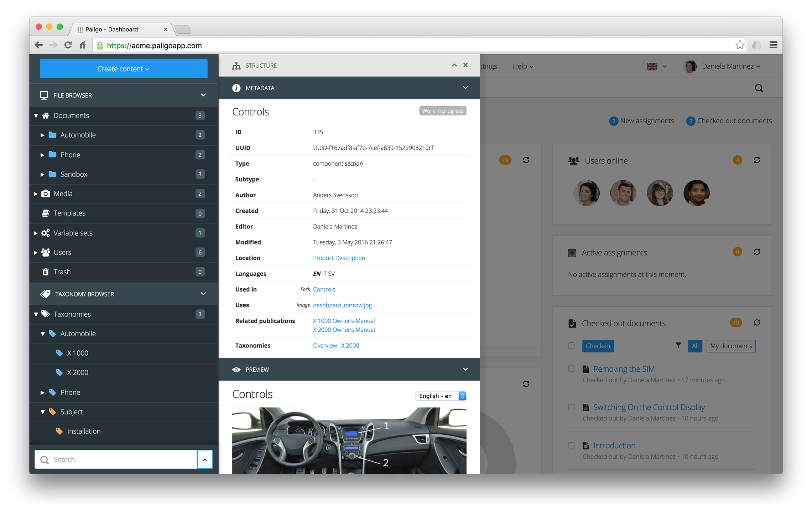The height and width of the screenshot is (516, 812).
Task: Collapse the Metadata section chevron
Action: click(x=465, y=88)
